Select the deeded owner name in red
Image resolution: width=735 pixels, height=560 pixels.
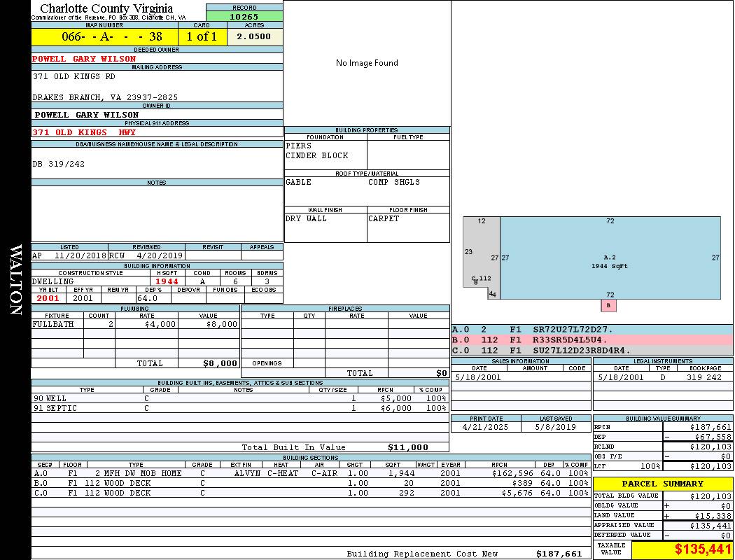[85, 59]
